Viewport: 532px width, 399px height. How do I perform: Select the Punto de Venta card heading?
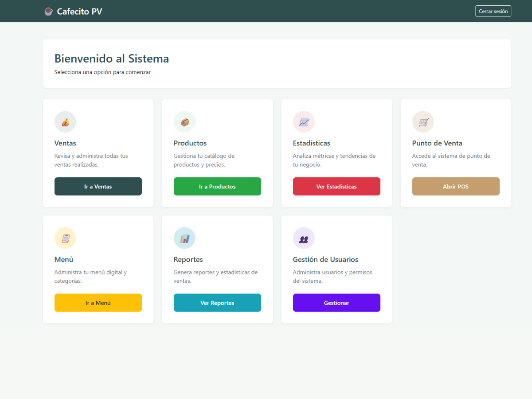coord(437,143)
